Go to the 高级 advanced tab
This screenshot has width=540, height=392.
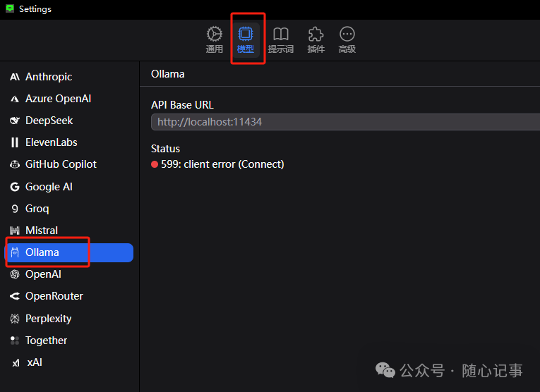(347, 40)
